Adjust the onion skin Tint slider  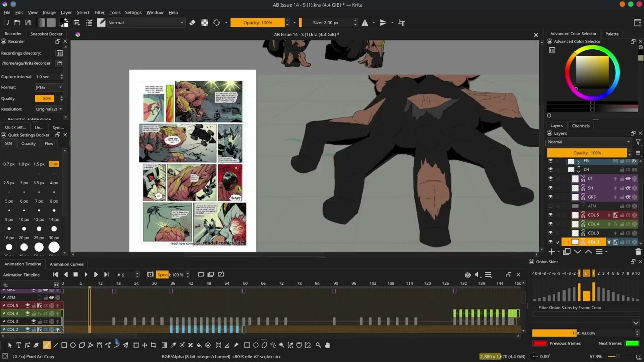pyautogui.click(x=584, y=333)
